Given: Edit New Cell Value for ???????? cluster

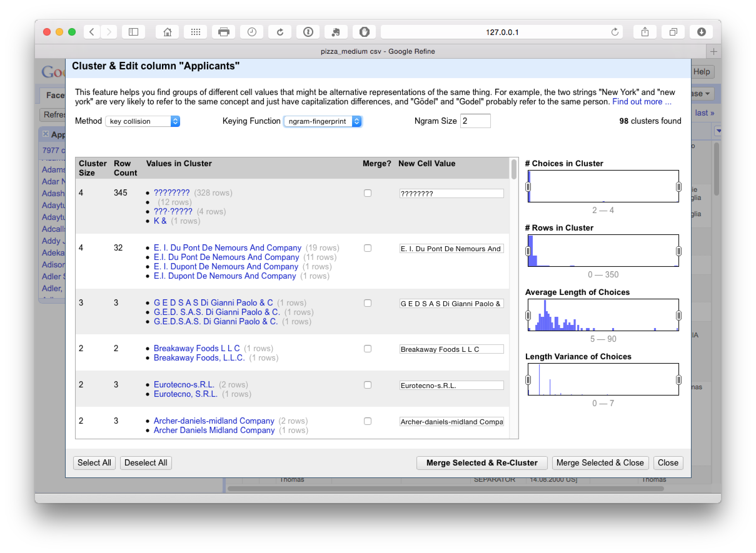Looking at the screenshot, I should point(451,193).
